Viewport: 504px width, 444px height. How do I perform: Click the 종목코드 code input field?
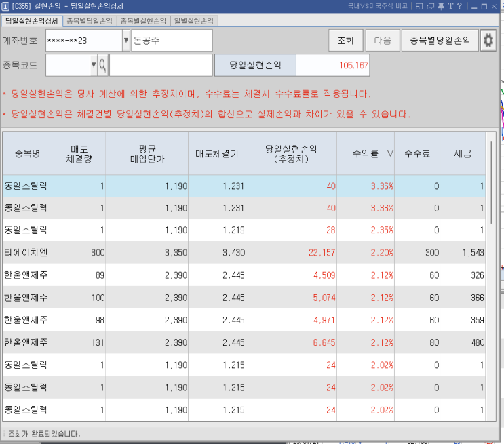click(x=68, y=65)
